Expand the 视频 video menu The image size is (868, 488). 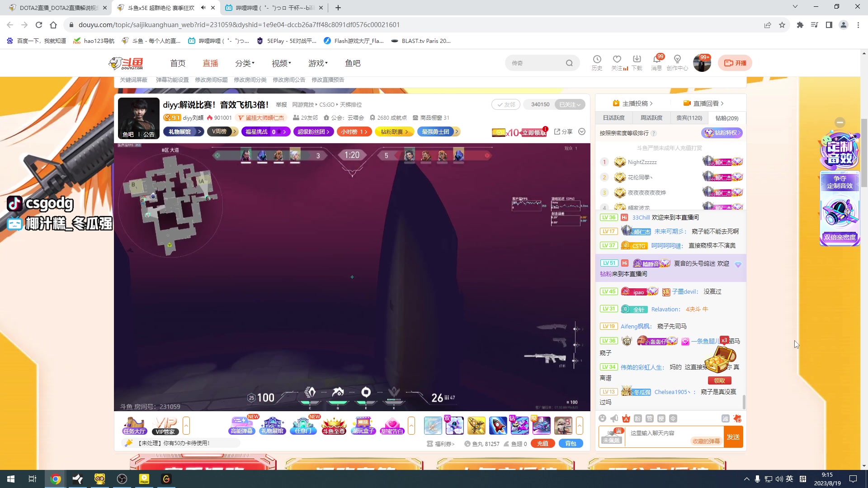coord(281,63)
